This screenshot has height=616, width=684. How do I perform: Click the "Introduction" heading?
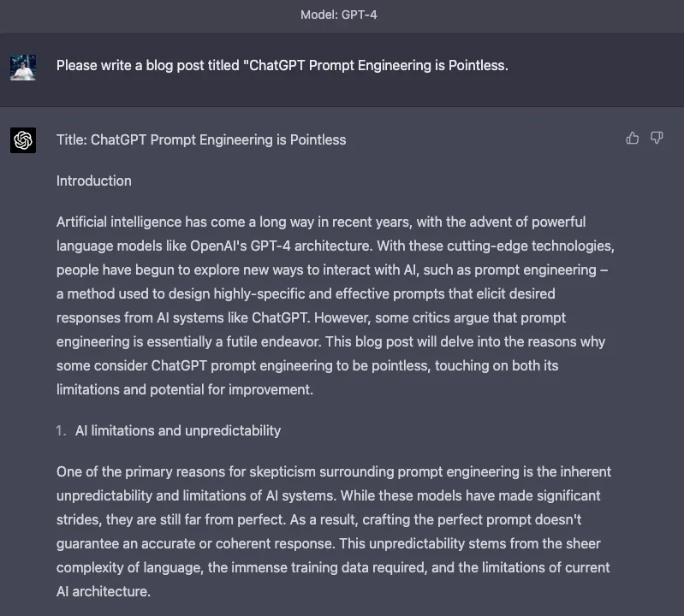pyautogui.click(x=94, y=181)
